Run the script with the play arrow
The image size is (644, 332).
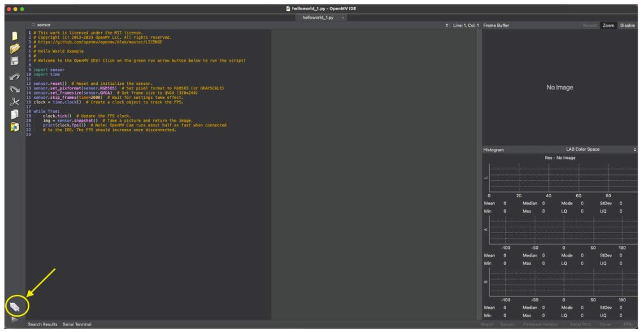point(15,319)
